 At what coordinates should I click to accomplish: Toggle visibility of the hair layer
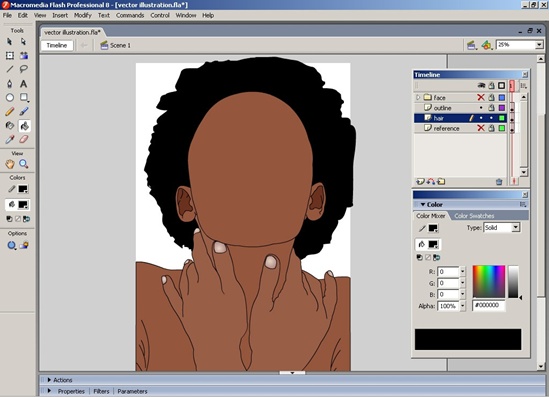click(481, 118)
